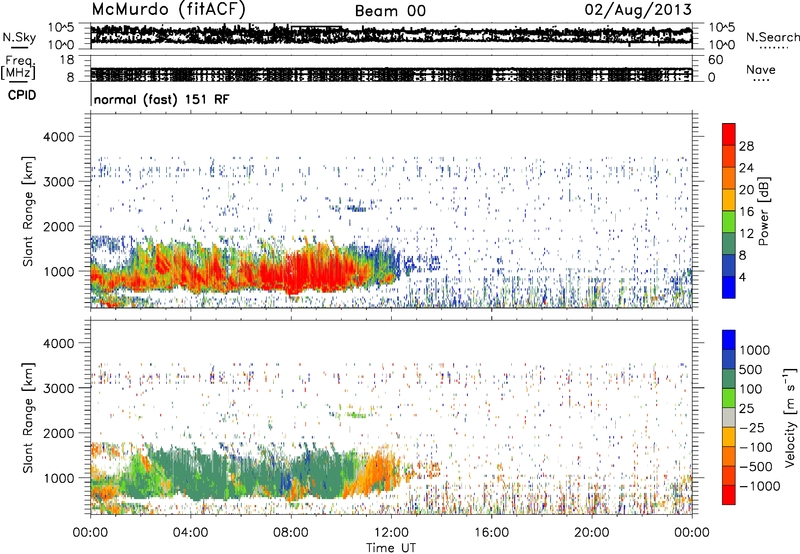Screen dimensions: 800x554
Task: Click the Slant Range label of velocity panel
Action: 28,417
